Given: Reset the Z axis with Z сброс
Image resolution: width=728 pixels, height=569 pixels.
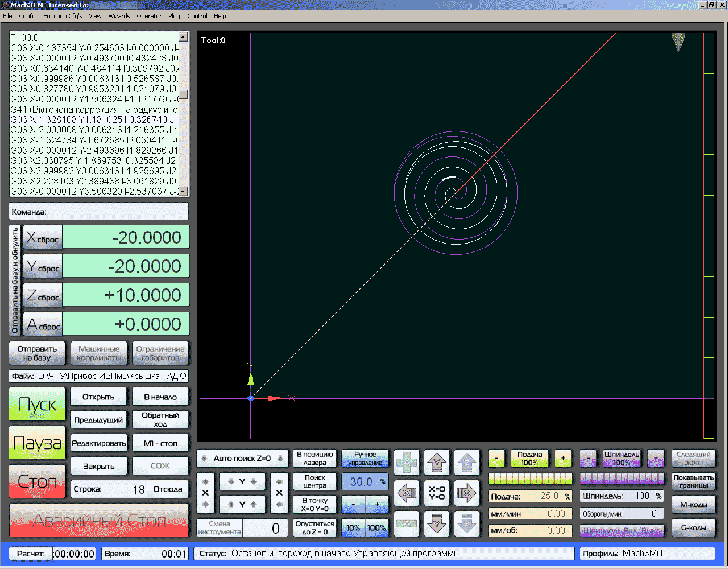Looking at the screenshot, I should tap(43, 295).
